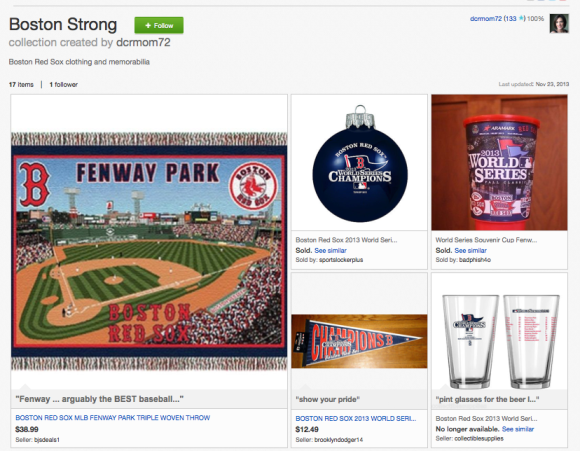Click See similar under the pint glasses
580x451 pixels.
point(518,429)
